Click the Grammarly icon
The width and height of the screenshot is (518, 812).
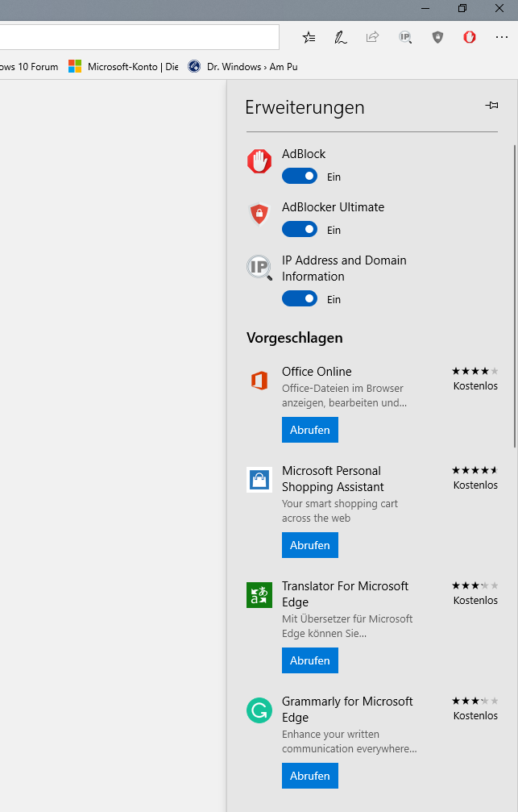[x=259, y=710]
